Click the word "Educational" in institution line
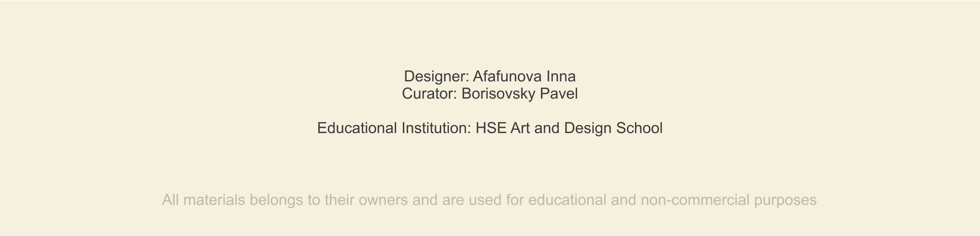The image size is (980, 236). tap(357, 128)
